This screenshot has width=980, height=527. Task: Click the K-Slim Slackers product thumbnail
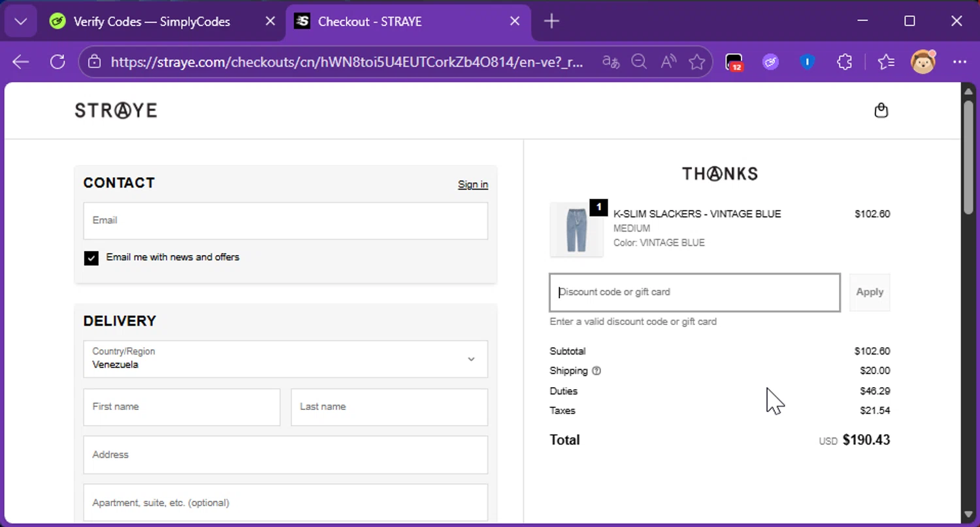pos(576,229)
